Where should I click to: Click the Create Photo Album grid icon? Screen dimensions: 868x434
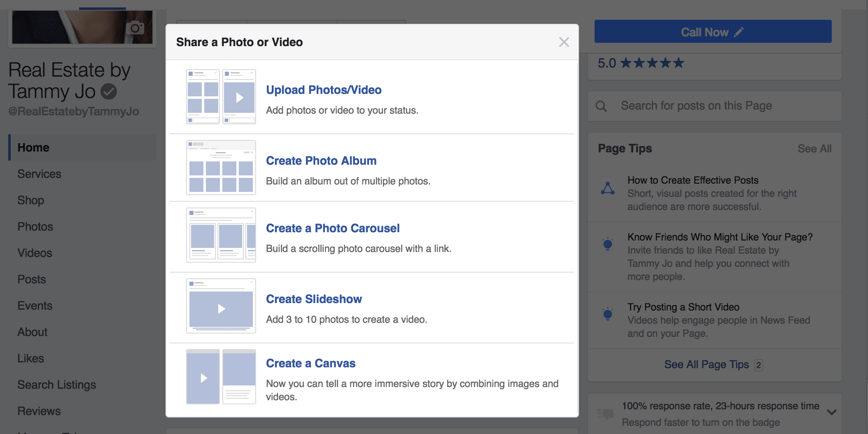221,168
